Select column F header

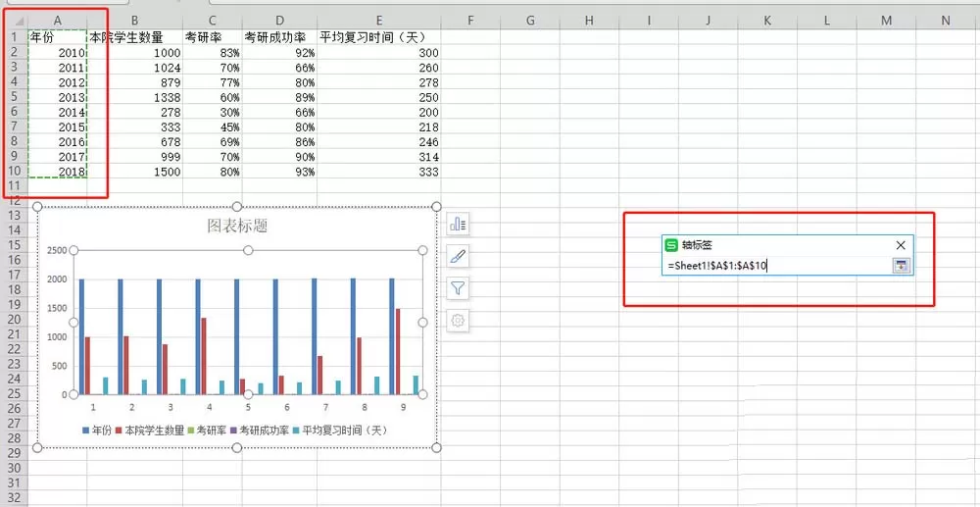tap(470, 22)
